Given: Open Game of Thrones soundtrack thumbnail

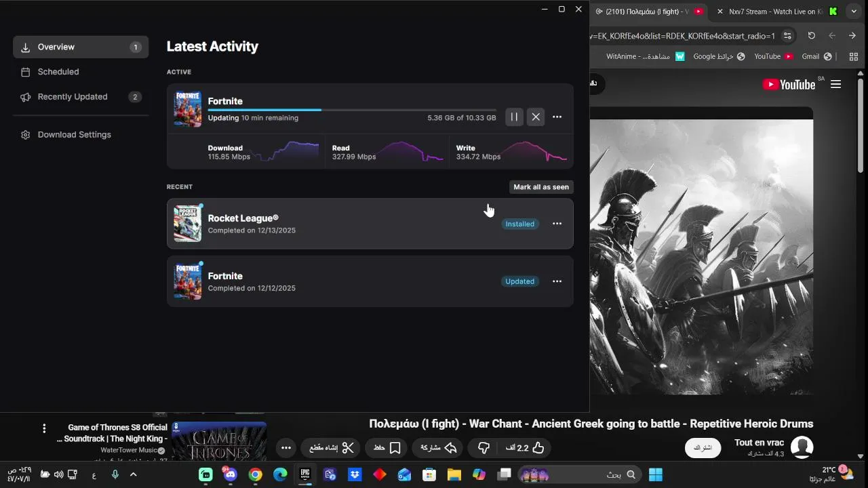Looking at the screenshot, I should [219, 441].
